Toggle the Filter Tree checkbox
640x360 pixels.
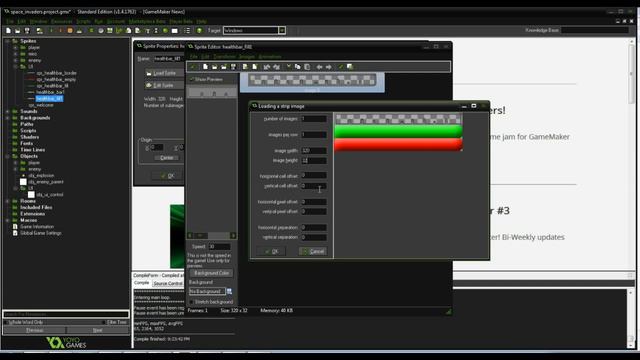[x=104, y=322]
